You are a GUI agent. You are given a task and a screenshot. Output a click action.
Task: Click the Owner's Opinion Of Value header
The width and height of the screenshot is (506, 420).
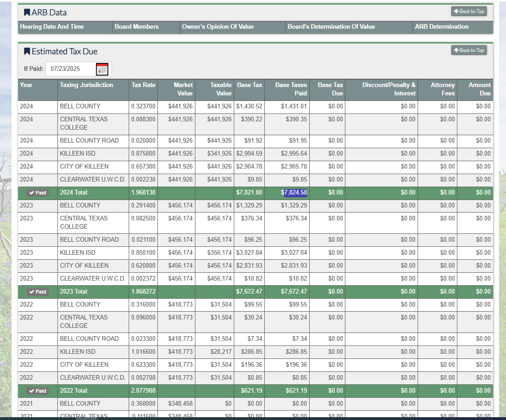[x=218, y=27]
